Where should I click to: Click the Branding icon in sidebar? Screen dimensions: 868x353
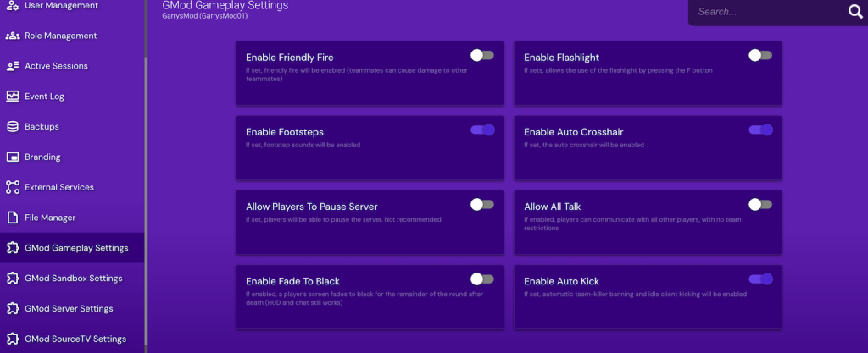click(13, 157)
